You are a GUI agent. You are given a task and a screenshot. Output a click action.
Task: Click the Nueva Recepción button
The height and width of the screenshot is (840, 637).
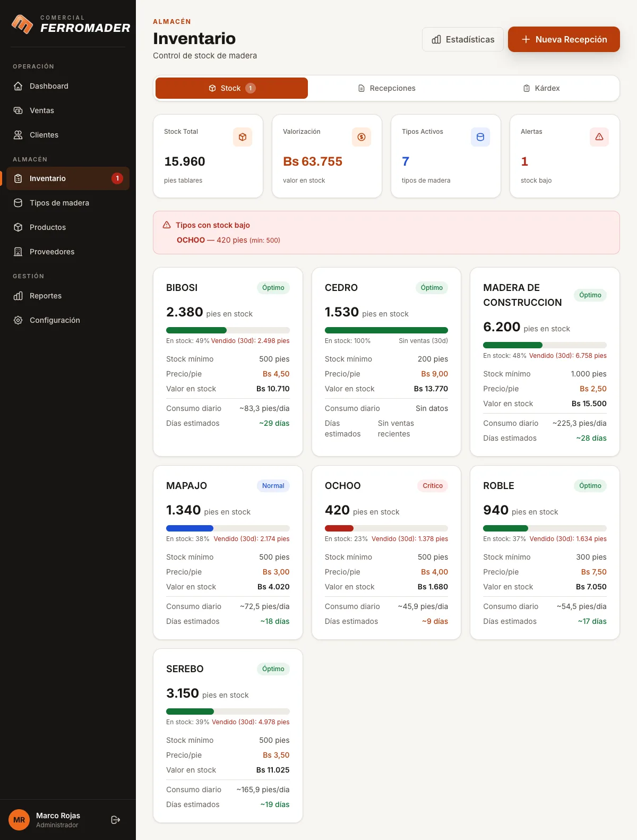tap(564, 39)
